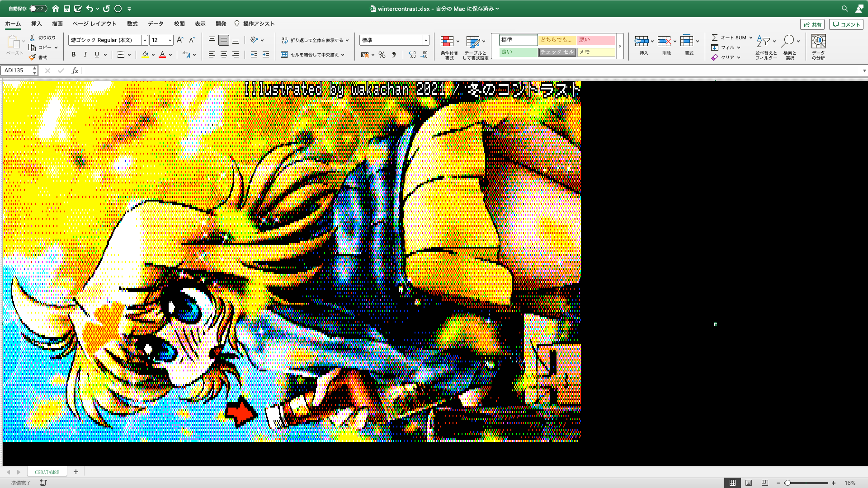
Task: Decrease decimal places icon
Action: [424, 55]
